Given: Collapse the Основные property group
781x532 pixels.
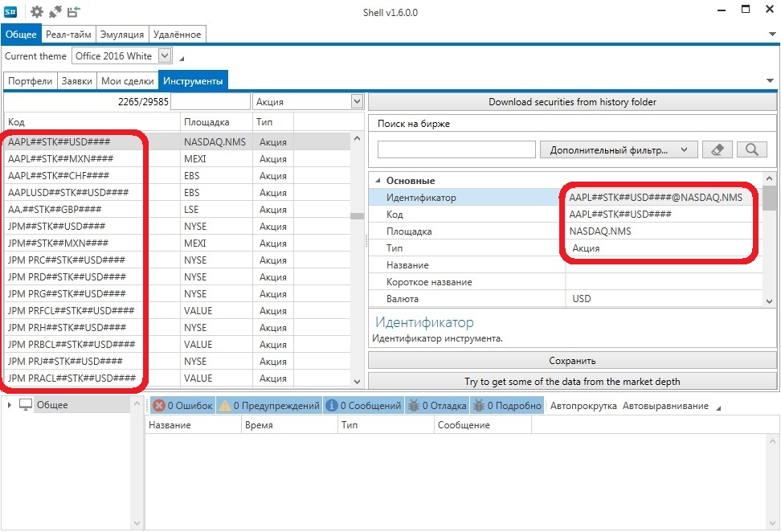Looking at the screenshot, I should [x=376, y=181].
